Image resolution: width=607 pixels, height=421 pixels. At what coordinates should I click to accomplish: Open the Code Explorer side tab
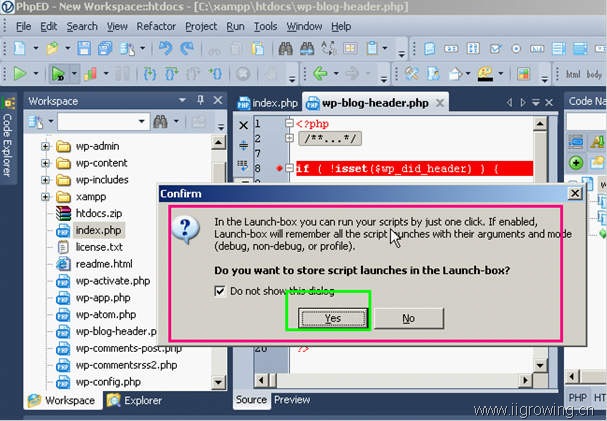click(x=8, y=138)
